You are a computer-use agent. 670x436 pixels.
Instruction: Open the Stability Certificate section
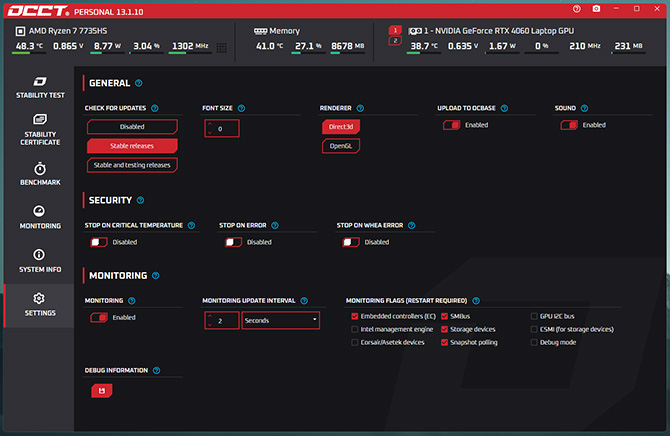pos(40,130)
